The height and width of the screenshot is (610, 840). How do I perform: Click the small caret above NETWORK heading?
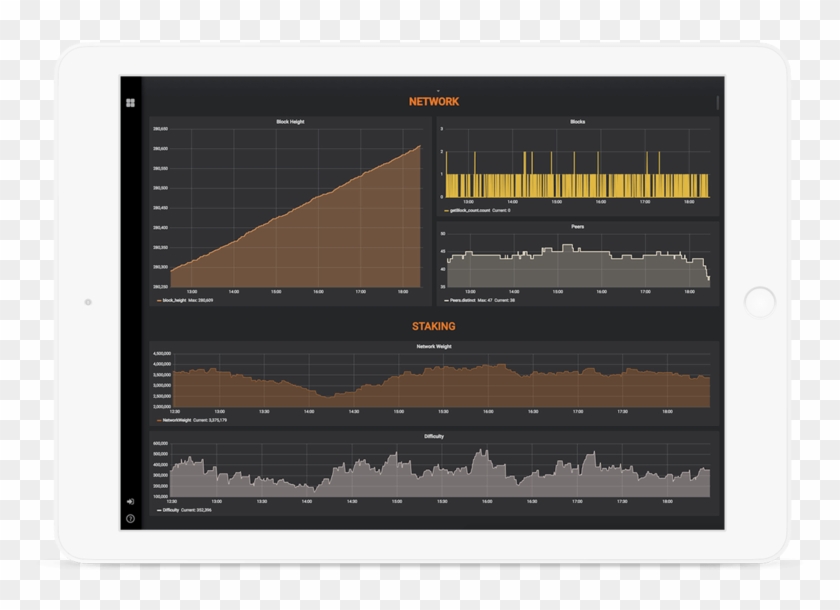[x=438, y=91]
